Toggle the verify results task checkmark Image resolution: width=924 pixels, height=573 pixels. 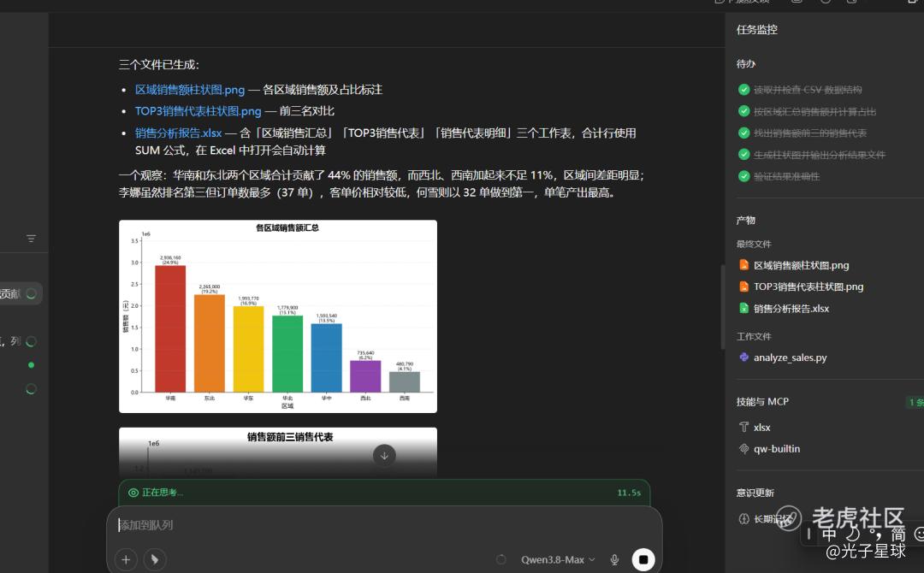(743, 176)
